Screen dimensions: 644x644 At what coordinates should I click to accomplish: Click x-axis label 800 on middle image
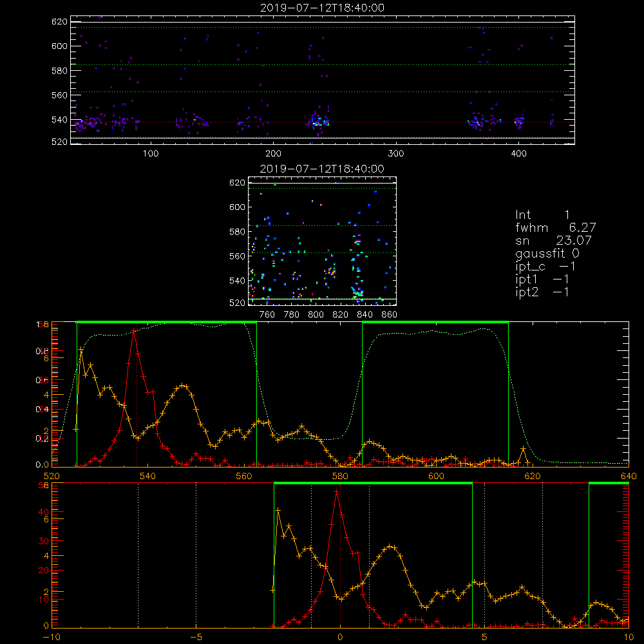tap(316, 315)
